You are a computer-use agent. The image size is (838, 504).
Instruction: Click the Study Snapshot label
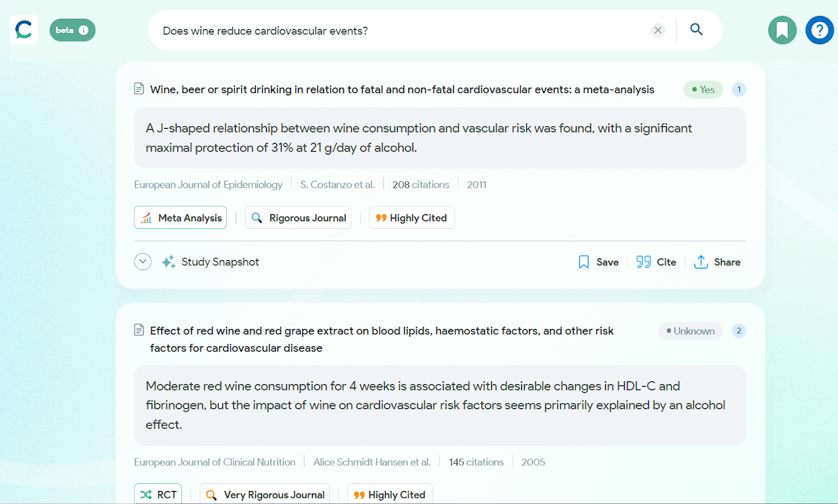tap(220, 262)
